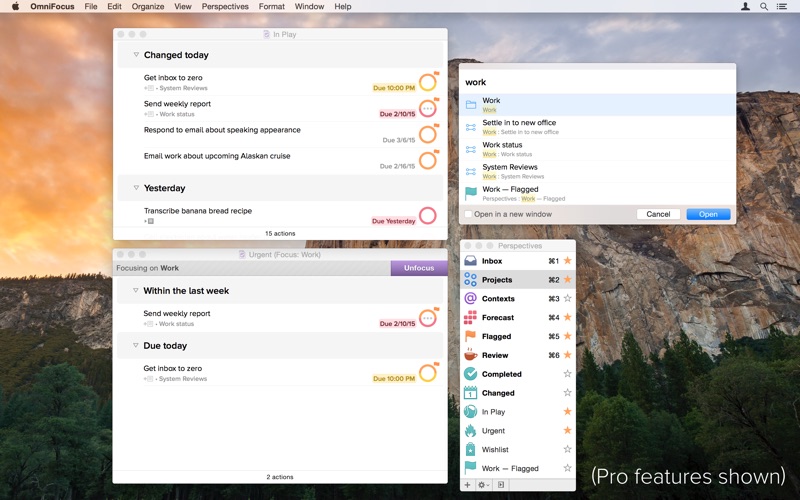Select the Wishlist perspective icon
Viewport: 800px width, 500px height.
pos(470,449)
